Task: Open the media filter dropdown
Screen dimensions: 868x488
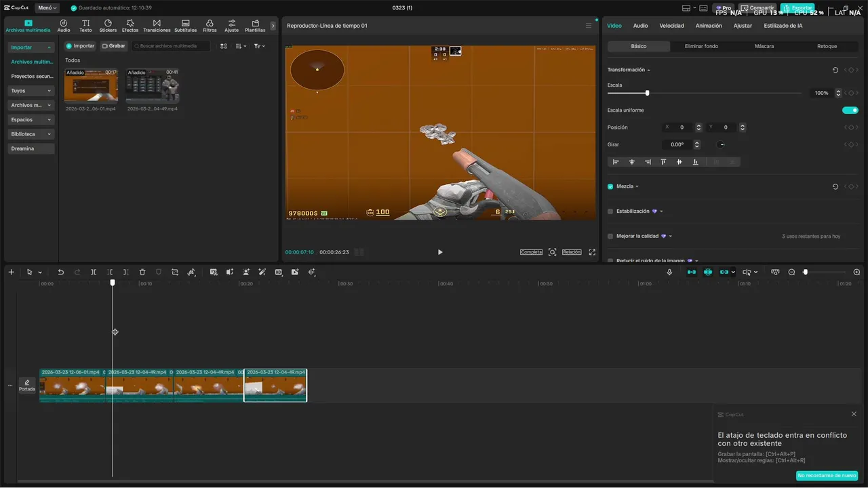Action: coord(259,46)
